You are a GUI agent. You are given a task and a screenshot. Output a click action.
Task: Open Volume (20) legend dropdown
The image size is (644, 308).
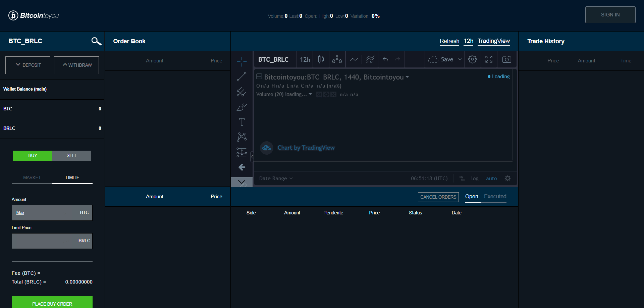tap(310, 94)
